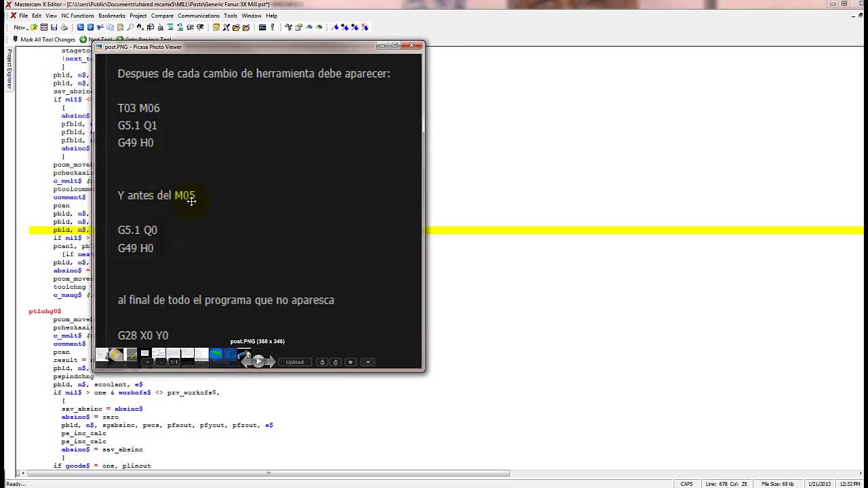Click the CAPS indicator in the status bar
The height and width of the screenshot is (488, 868).
click(x=687, y=484)
